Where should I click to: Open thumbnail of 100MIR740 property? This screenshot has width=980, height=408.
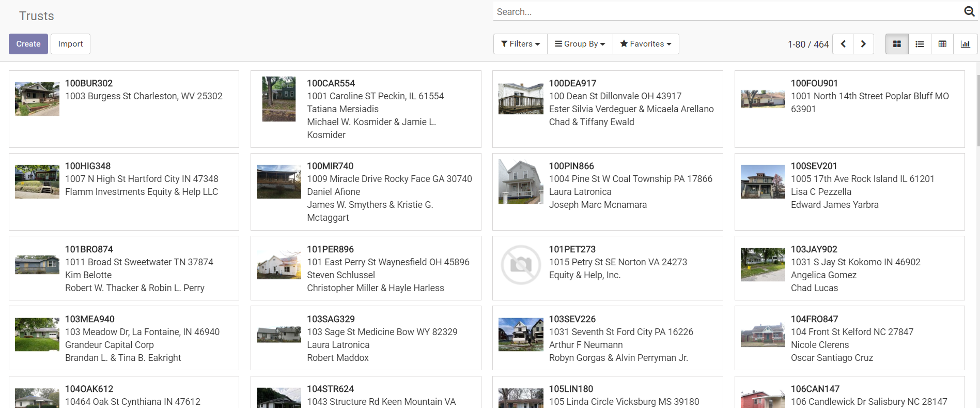point(279,182)
